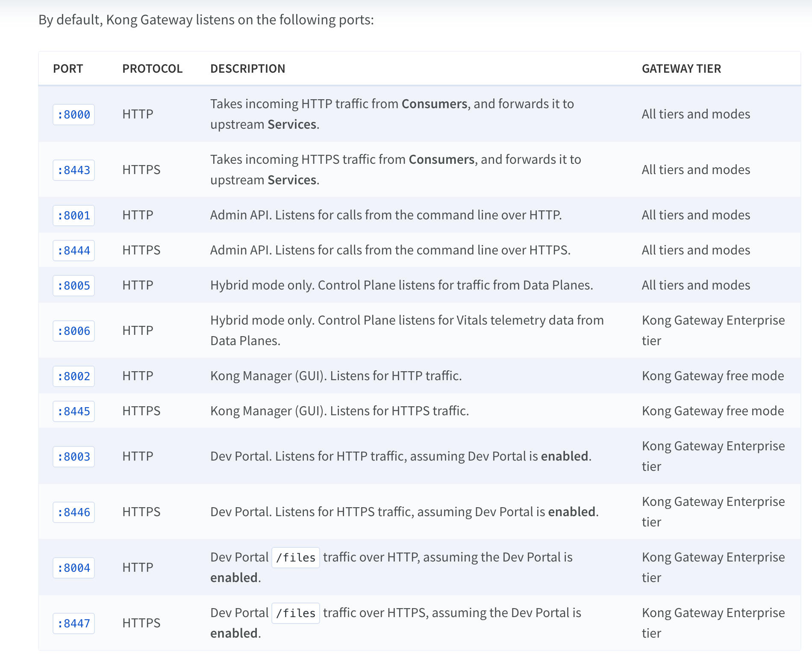Click 'Kong Gateway free mode' in the 8002 row
The height and width of the screenshot is (662, 812).
tap(713, 376)
